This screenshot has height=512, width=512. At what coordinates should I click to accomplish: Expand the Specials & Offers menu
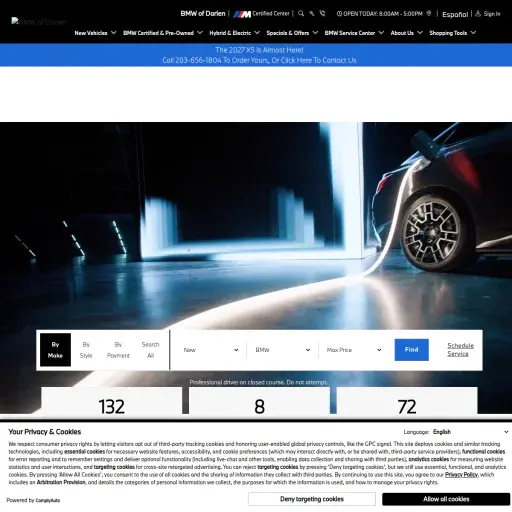click(292, 33)
